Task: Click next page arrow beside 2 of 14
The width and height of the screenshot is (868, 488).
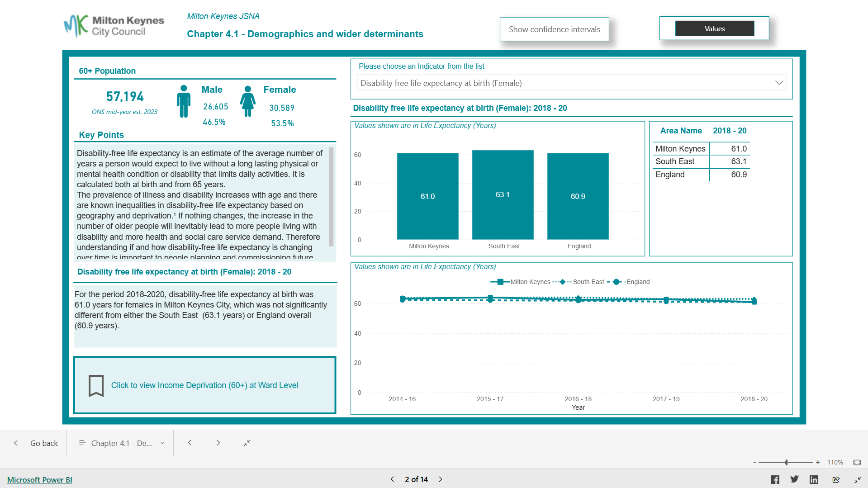Action: [x=441, y=479]
